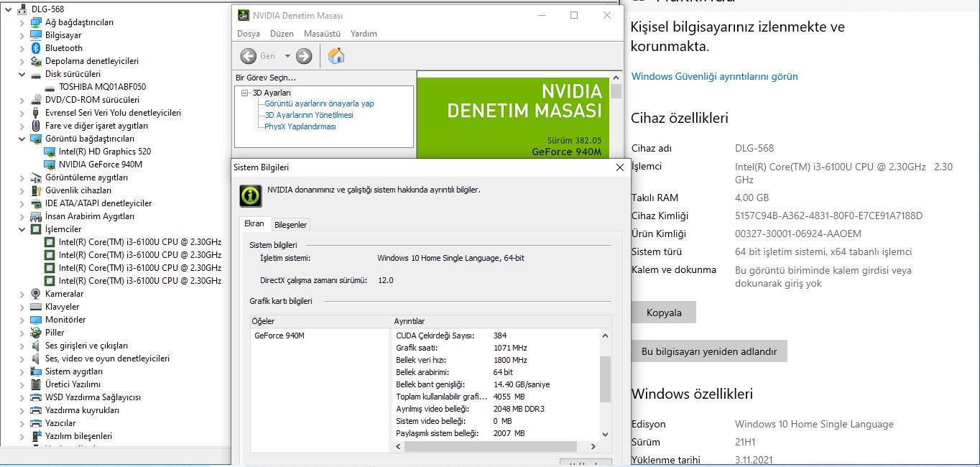Click the Üretici Yazılımı firmware icon
980x467 pixels.
[36, 384]
